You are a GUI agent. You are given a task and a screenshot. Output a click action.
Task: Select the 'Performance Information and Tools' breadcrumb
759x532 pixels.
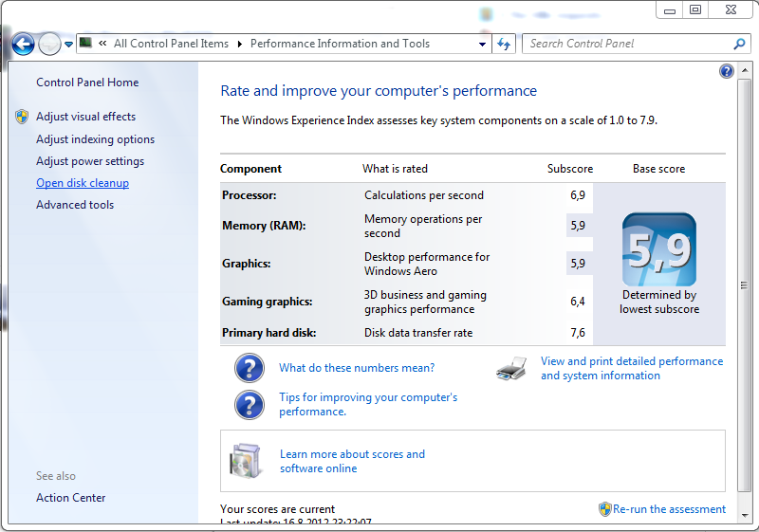[x=340, y=44]
